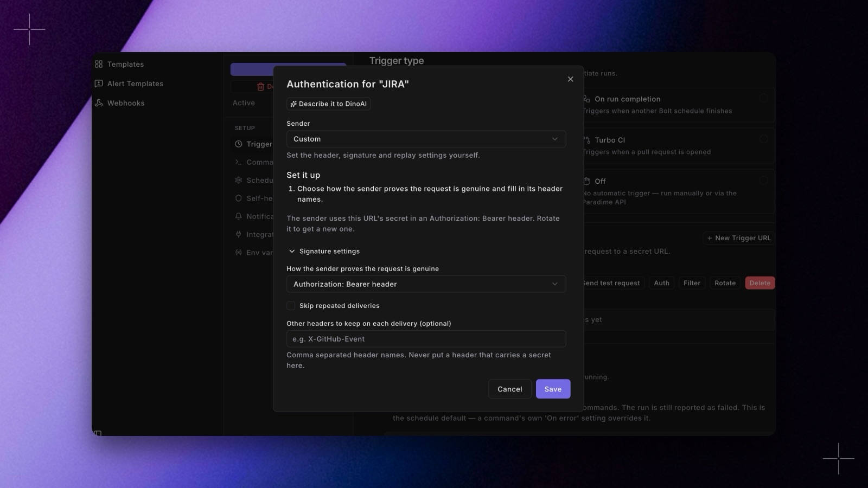The height and width of the screenshot is (488, 868).
Task: Click the Schedule gear icon
Action: click(238, 180)
